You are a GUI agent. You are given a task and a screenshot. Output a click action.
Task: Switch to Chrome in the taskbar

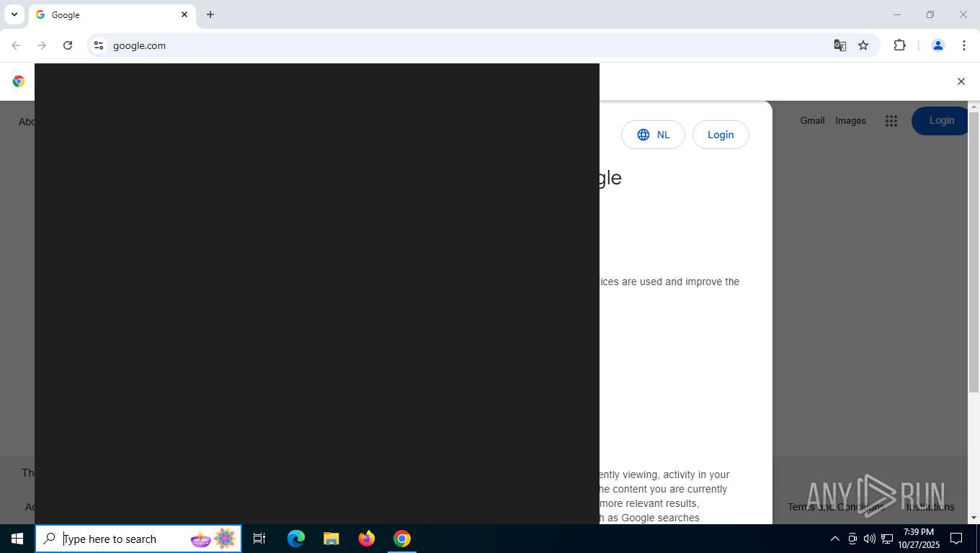402,539
